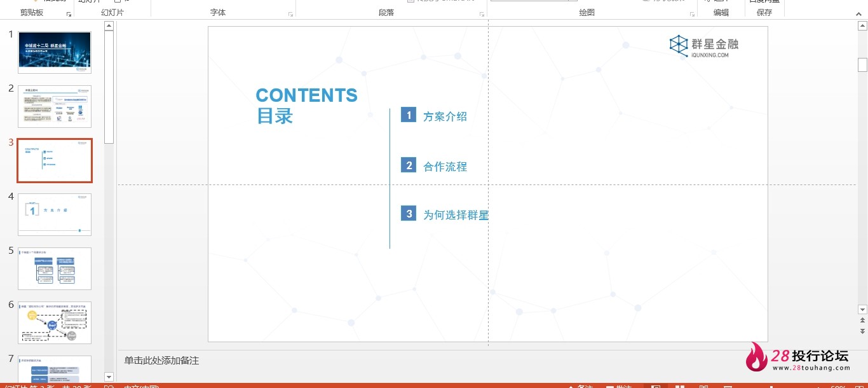This screenshot has width=868, height=388.
Task: Click editing area scroll-up arrow
Action: pyautogui.click(x=862, y=26)
